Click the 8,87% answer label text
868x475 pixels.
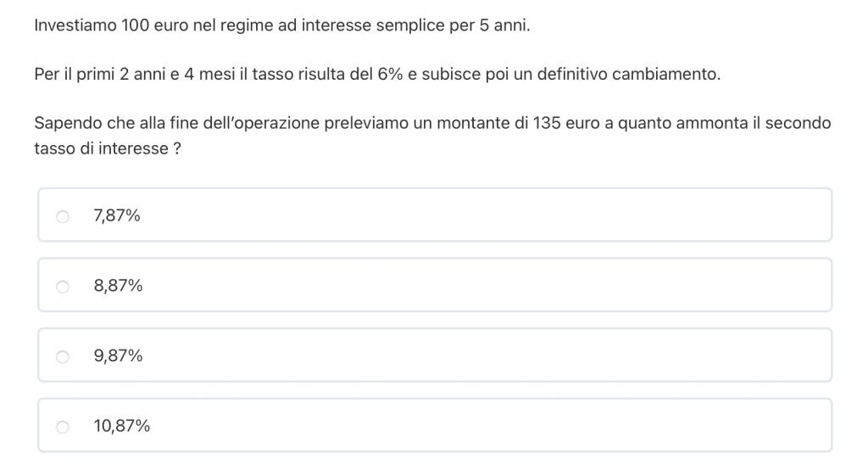(118, 287)
